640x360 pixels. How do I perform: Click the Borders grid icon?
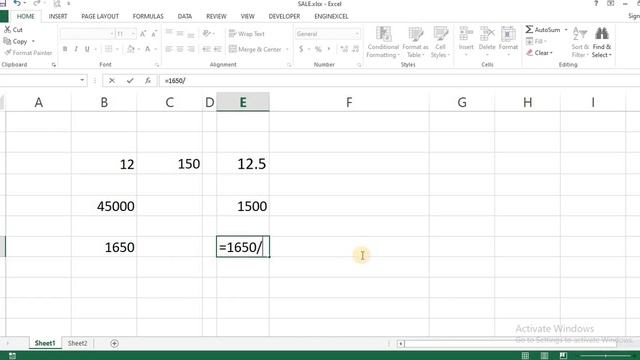coord(108,49)
